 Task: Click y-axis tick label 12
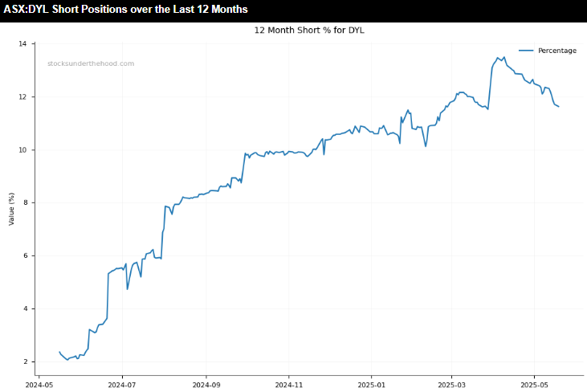point(22,97)
